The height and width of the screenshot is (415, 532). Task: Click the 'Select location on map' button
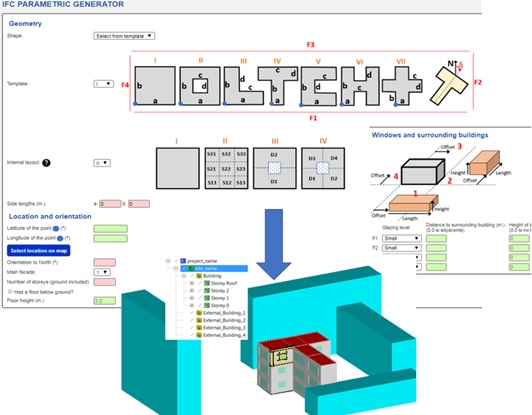39,250
